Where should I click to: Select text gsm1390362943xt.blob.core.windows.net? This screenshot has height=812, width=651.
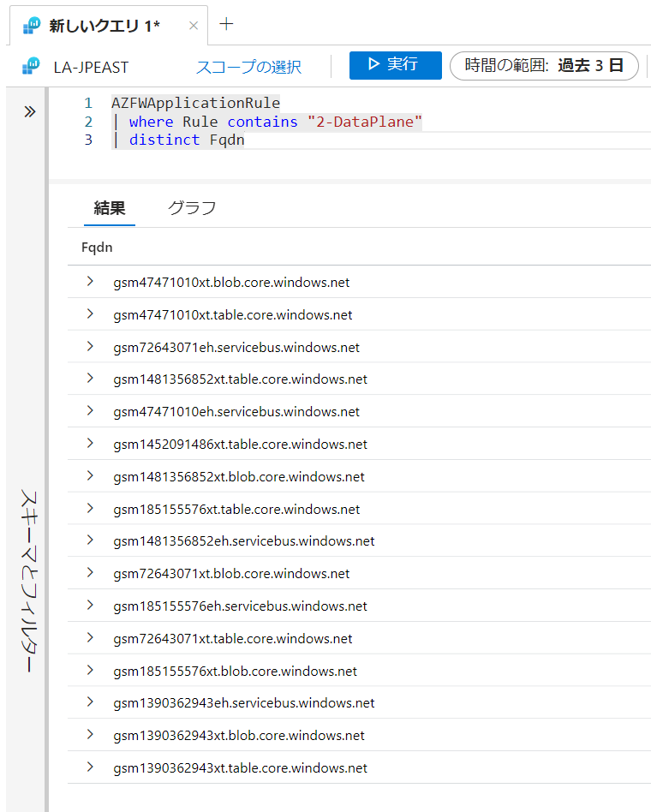click(239, 736)
